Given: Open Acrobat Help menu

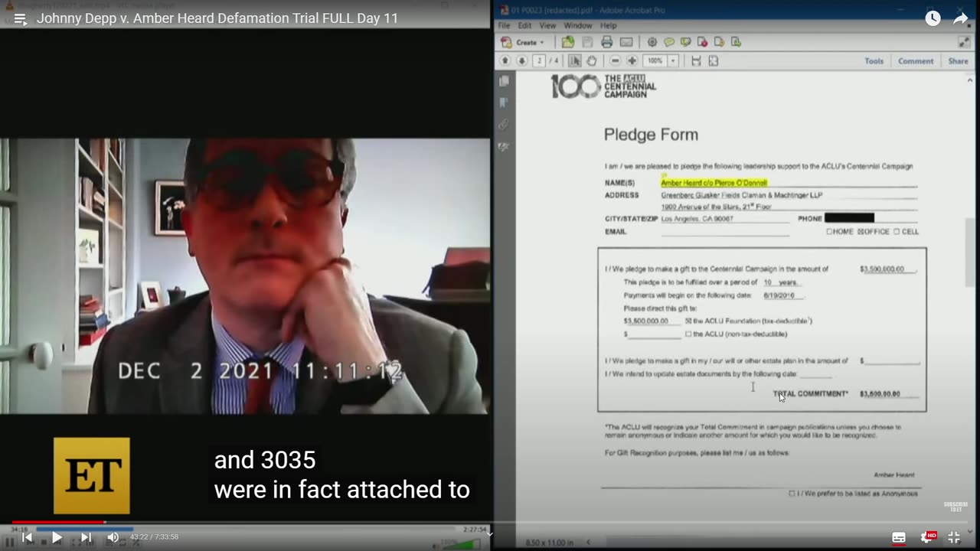Looking at the screenshot, I should [x=608, y=25].
